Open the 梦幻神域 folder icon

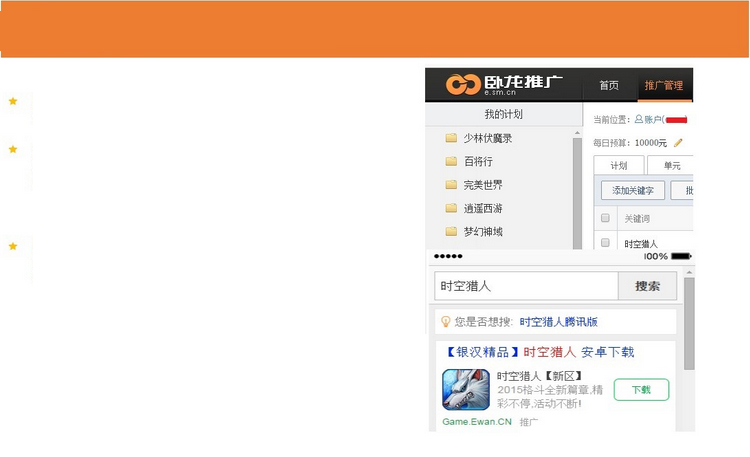point(451,232)
